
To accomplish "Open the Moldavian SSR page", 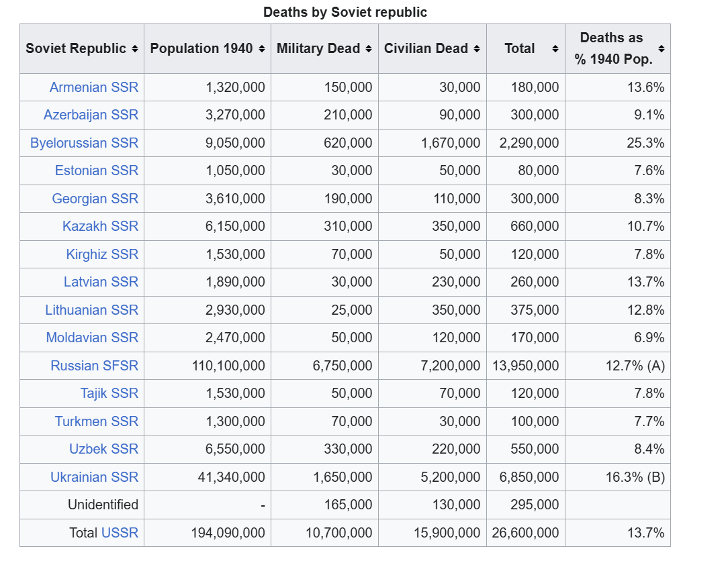I will click(92, 338).
